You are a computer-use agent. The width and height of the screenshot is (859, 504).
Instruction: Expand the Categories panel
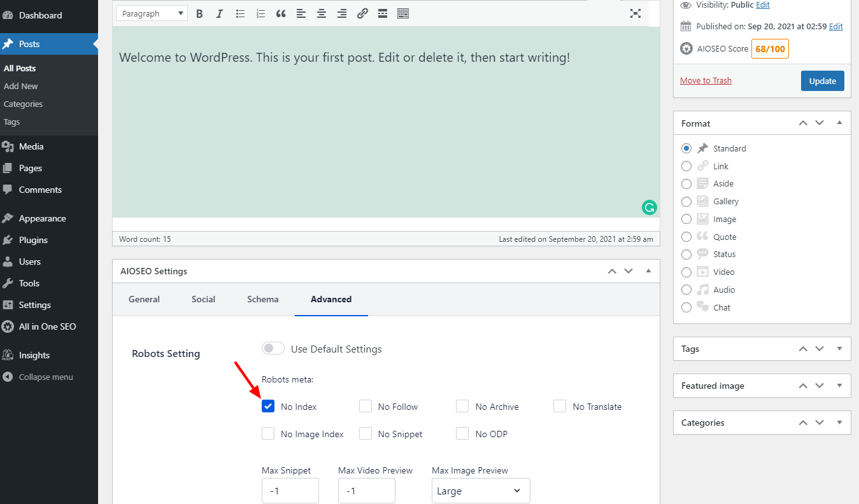click(839, 423)
